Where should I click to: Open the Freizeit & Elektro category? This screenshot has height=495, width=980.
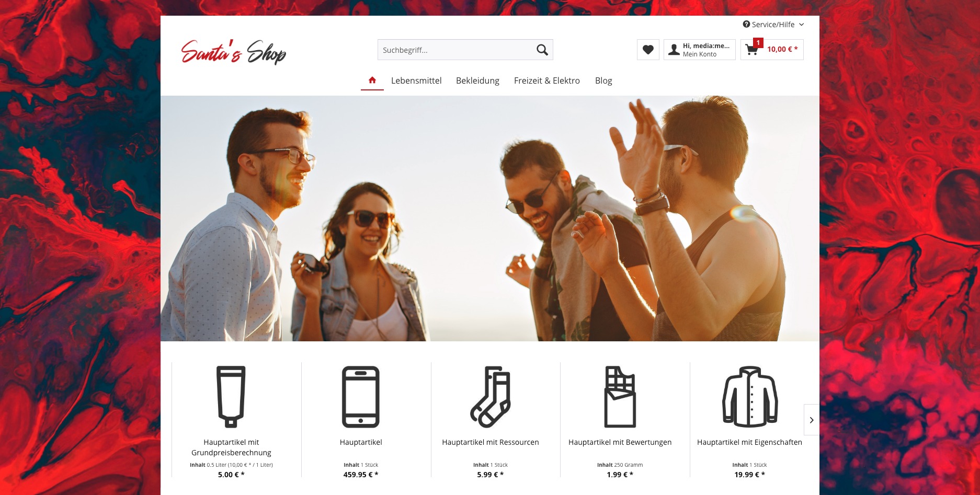[547, 80]
